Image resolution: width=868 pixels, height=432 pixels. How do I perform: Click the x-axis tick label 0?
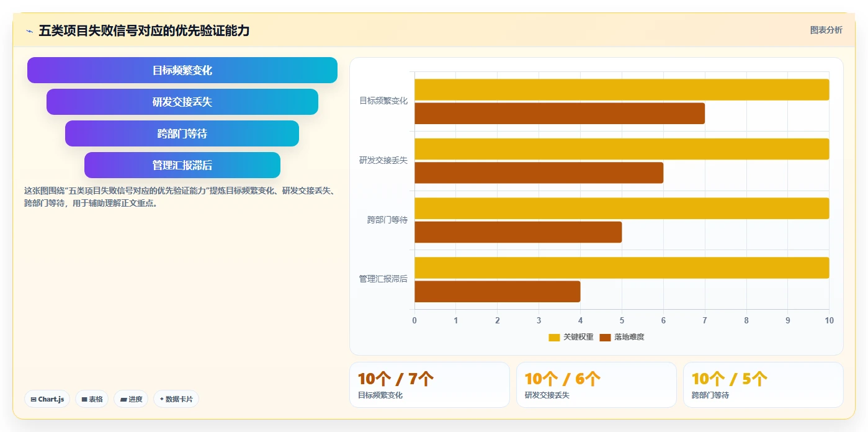coord(414,321)
